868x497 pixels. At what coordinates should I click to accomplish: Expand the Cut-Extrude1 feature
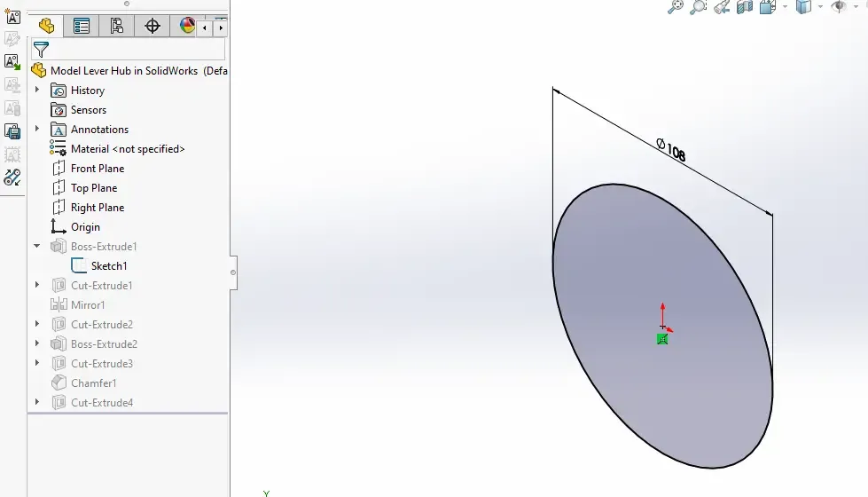[x=37, y=285]
